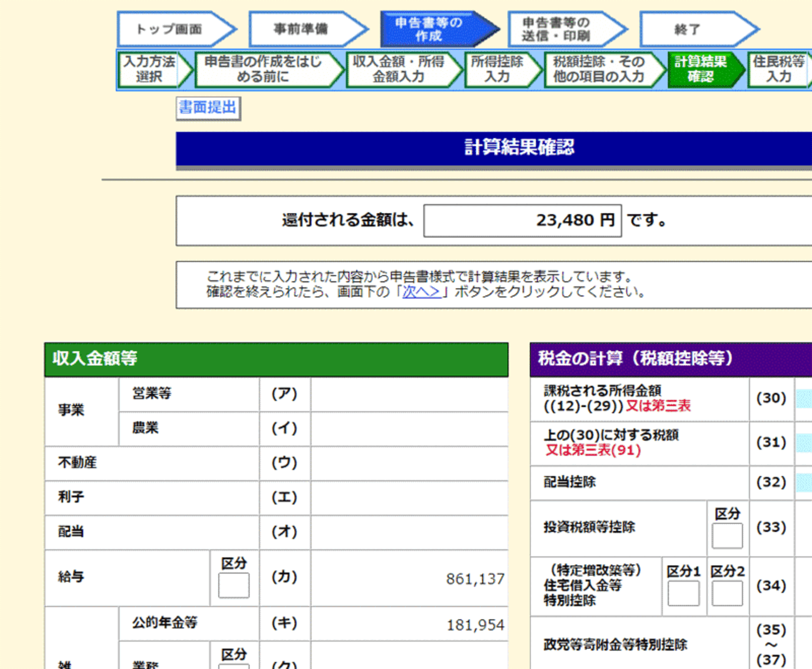Go to 収入金額・所得金額入力 sub-step
The image size is (812, 669).
click(399, 69)
